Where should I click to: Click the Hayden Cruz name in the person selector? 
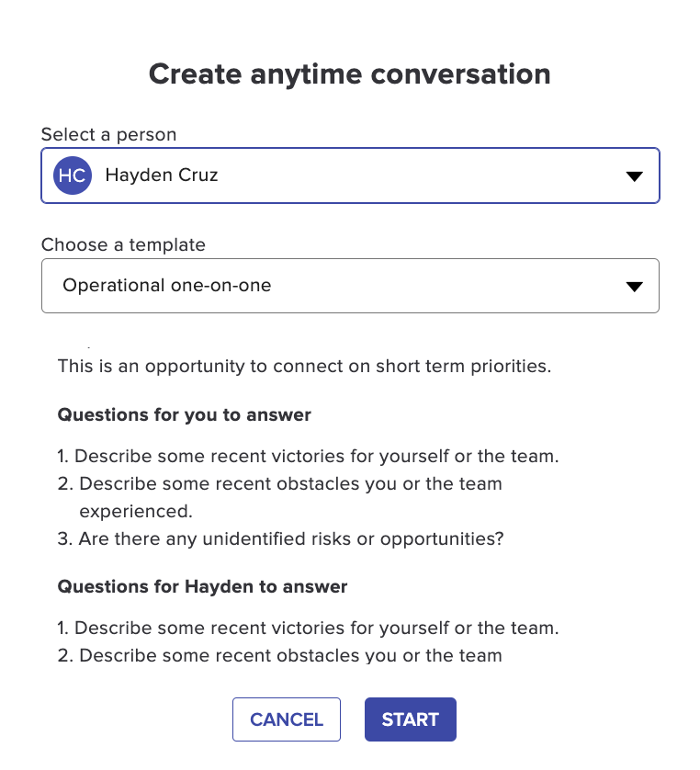pos(162,175)
